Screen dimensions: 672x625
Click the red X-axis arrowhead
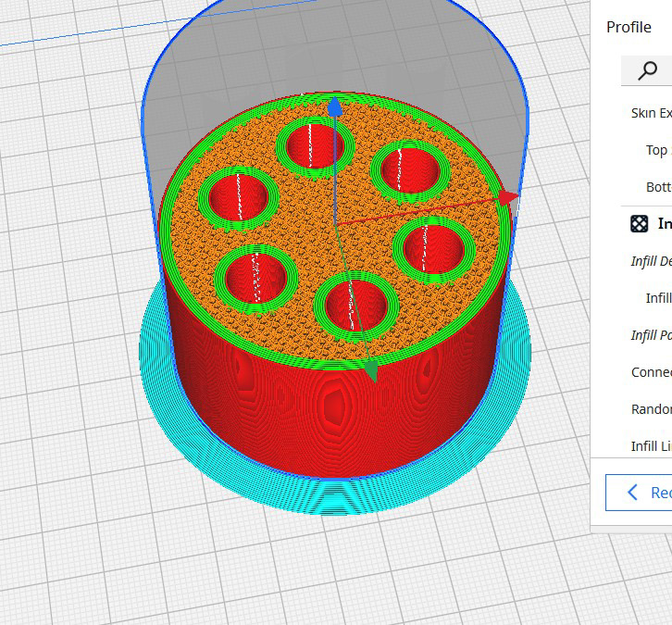(509, 197)
